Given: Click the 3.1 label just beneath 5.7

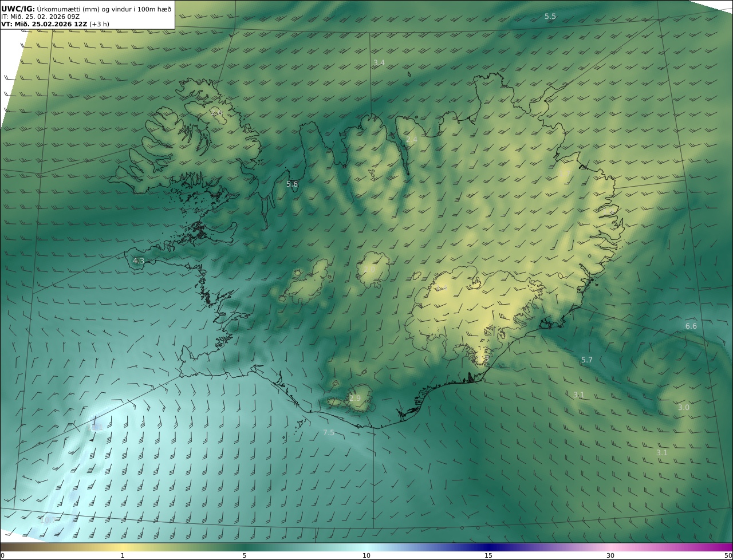Looking at the screenshot, I should coord(579,395).
